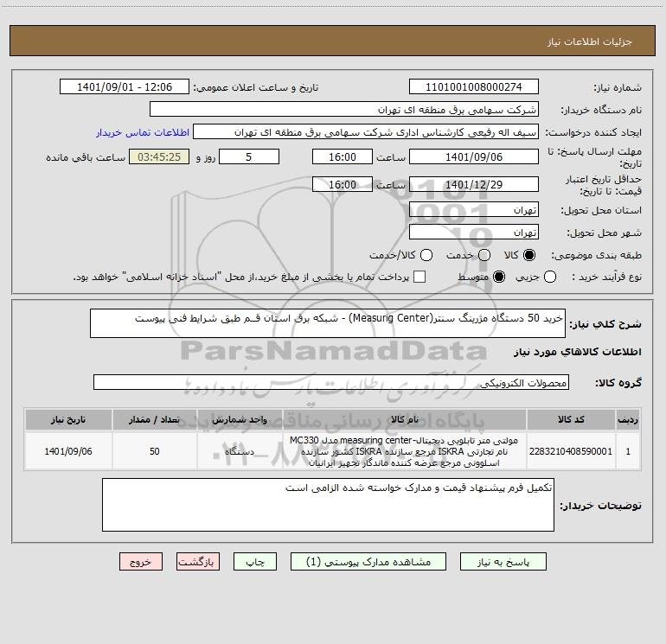Screen dimensions: 666x644
Task: Click the خروج exit button
Action: (x=141, y=562)
